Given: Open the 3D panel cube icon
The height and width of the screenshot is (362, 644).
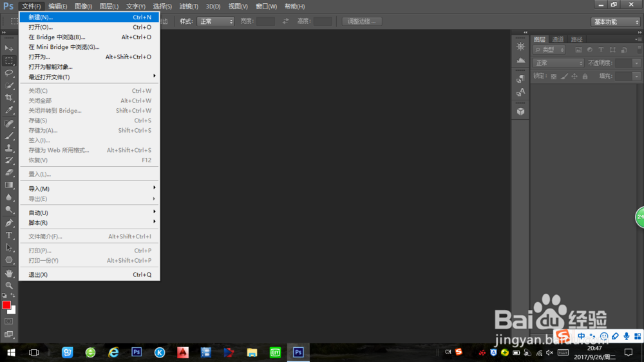Looking at the screenshot, I should tap(520, 111).
